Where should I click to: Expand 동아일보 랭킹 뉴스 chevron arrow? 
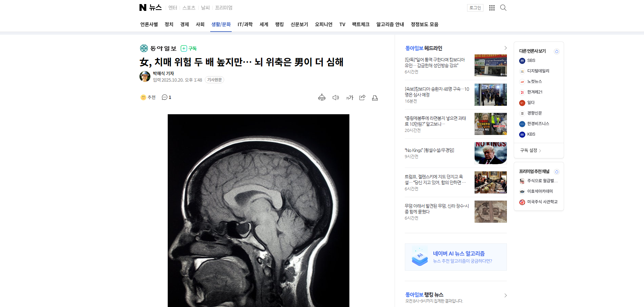pyautogui.click(x=506, y=295)
